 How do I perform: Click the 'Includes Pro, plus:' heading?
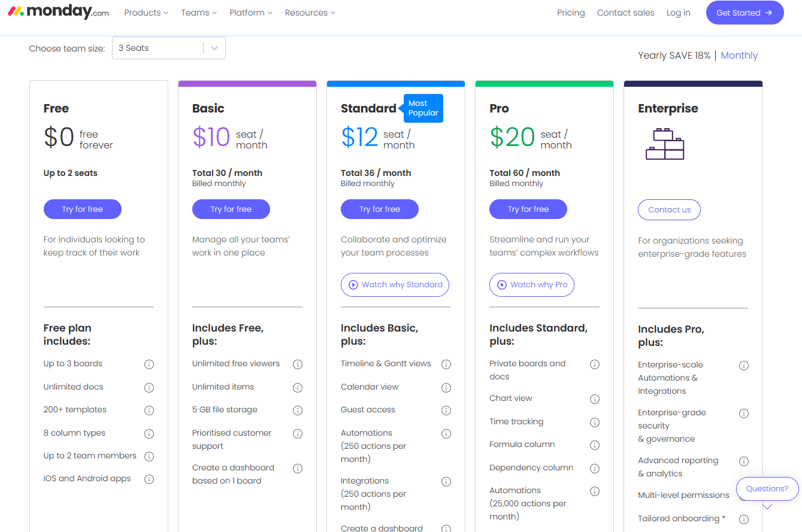coord(671,336)
